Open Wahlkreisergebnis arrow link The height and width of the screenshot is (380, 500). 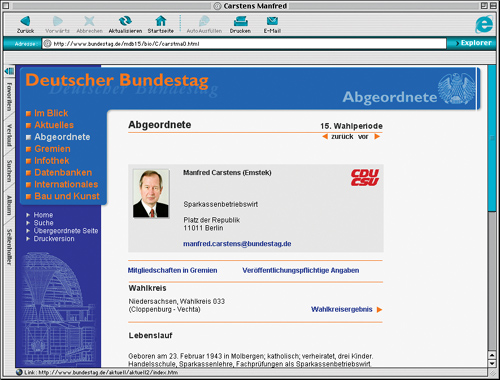[346, 309]
